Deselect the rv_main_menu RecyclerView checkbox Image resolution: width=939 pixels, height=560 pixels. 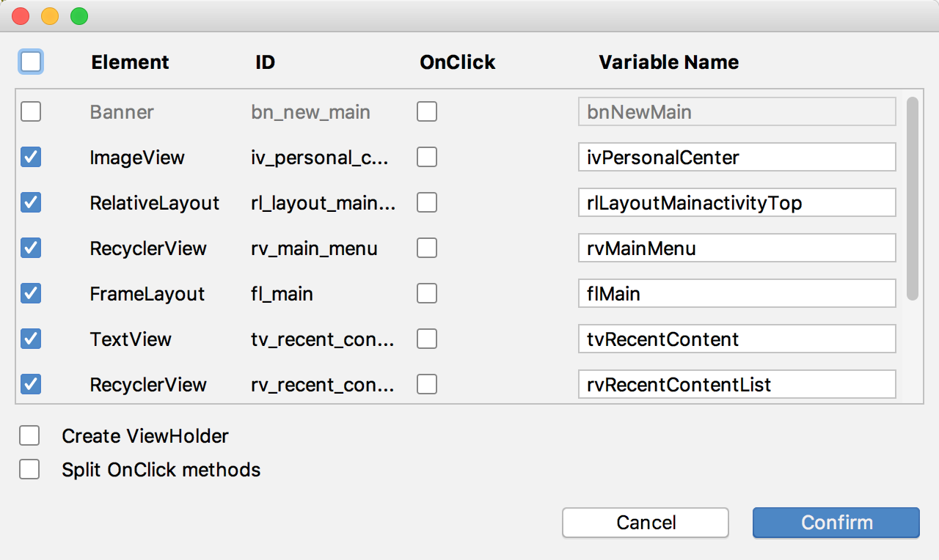point(31,248)
